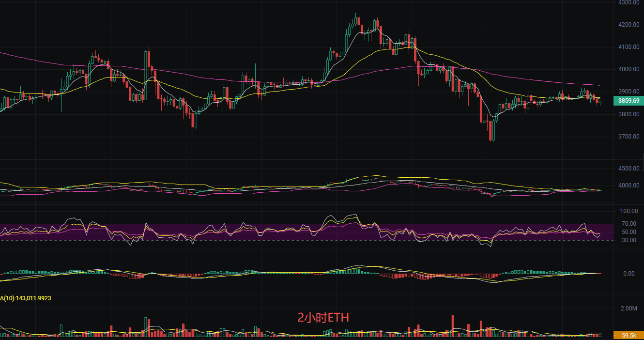Click the lowest red candle near 3700
The image size is (644, 340).
[x=491, y=131]
